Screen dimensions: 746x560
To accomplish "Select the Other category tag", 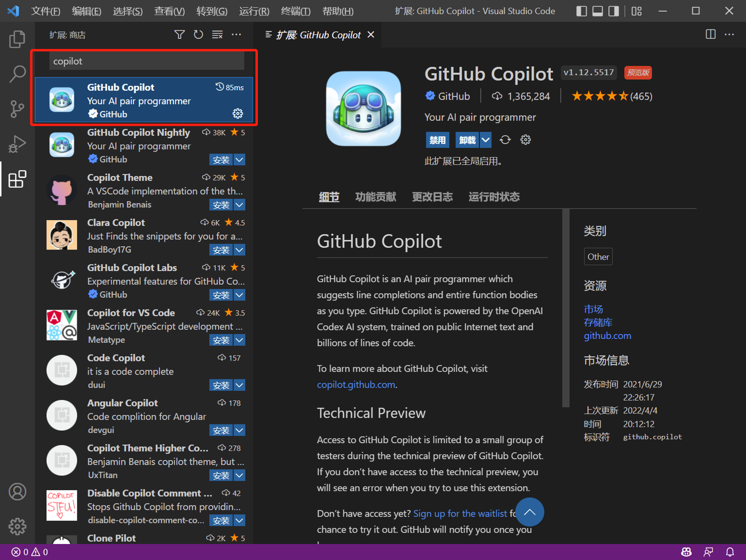I will click(x=598, y=257).
